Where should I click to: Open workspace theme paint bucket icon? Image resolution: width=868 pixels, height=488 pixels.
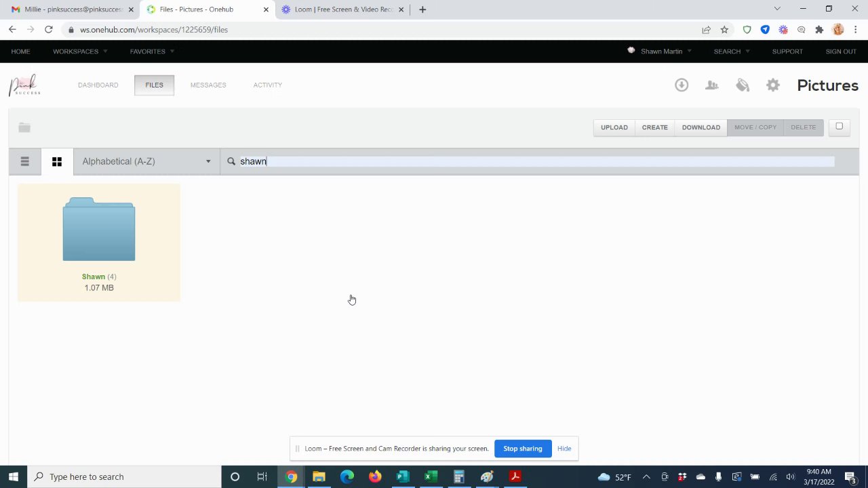pos(743,85)
